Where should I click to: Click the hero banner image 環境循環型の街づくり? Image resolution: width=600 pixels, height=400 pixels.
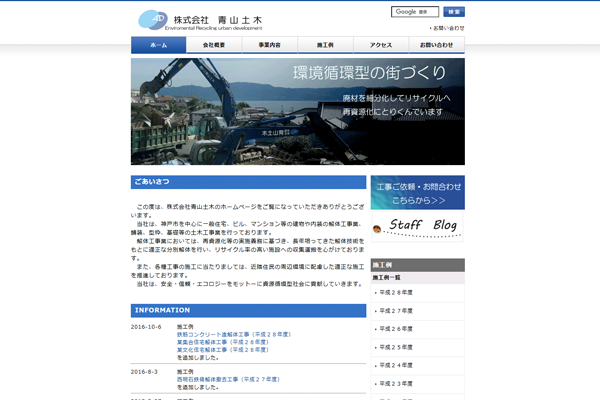tap(298, 111)
